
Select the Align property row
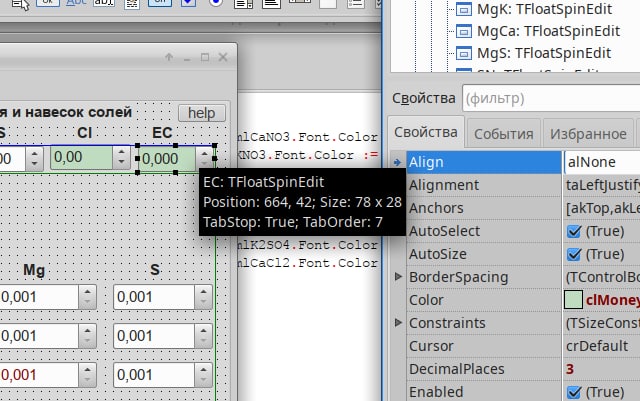tap(484, 162)
